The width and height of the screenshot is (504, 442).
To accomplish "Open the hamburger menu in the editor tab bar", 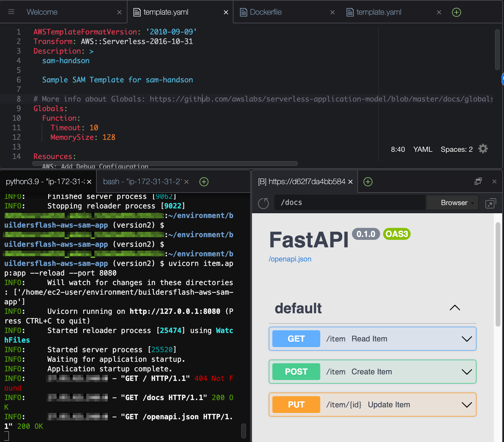I will (x=11, y=12).
